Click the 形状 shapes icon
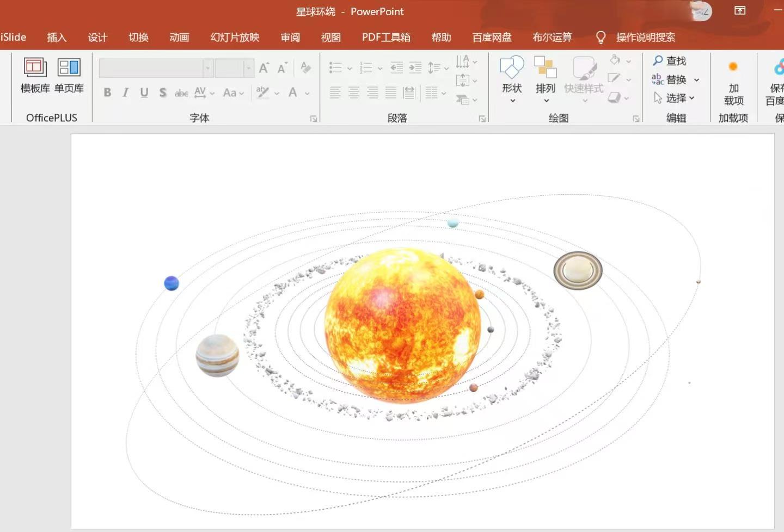This screenshot has height=532, width=784. [x=512, y=69]
